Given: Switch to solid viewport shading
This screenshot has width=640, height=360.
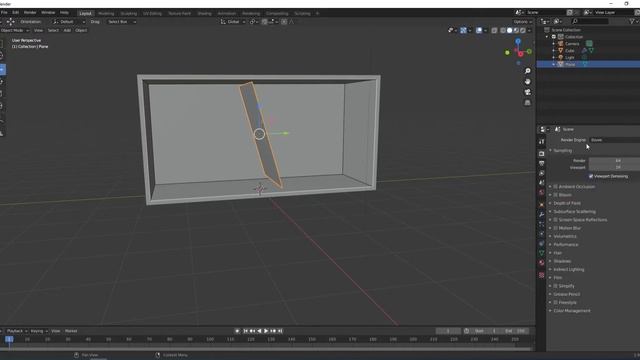Looking at the screenshot, I should click(509, 30).
